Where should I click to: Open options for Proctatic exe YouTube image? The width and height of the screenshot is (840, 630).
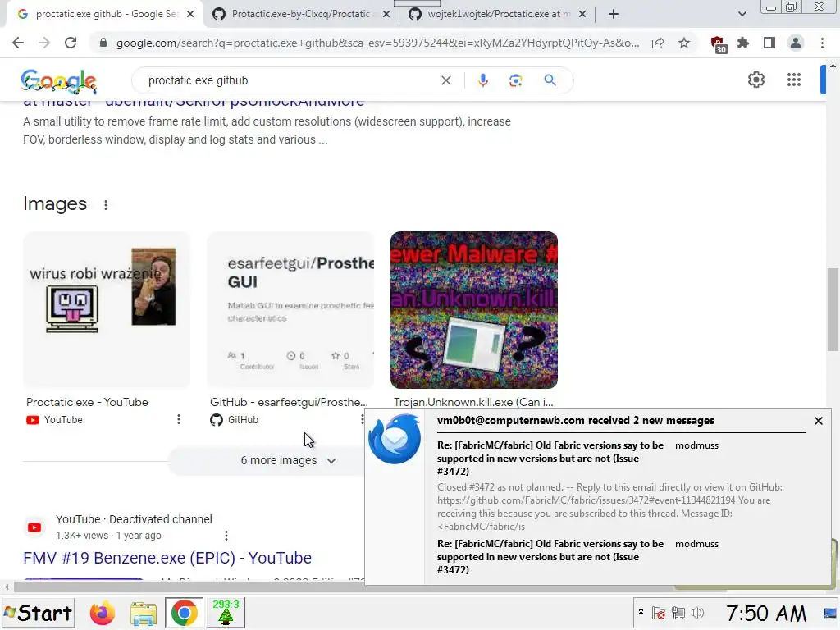click(178, 419)
